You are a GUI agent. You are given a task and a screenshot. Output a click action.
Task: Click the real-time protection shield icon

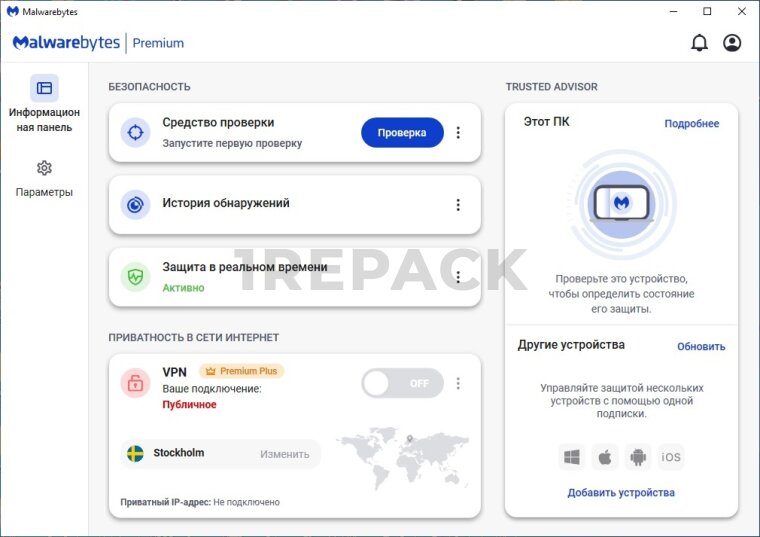point(135,277)
